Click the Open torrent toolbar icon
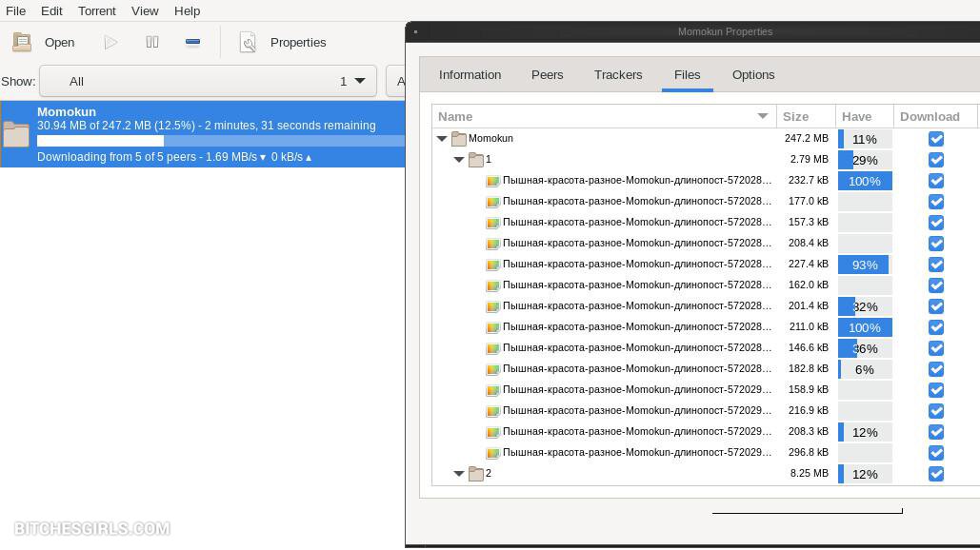 click(22, 42)
